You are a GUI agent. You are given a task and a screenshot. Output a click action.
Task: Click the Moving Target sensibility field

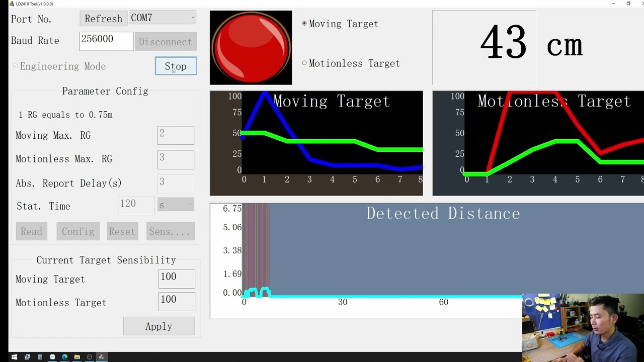pos(177,279)
